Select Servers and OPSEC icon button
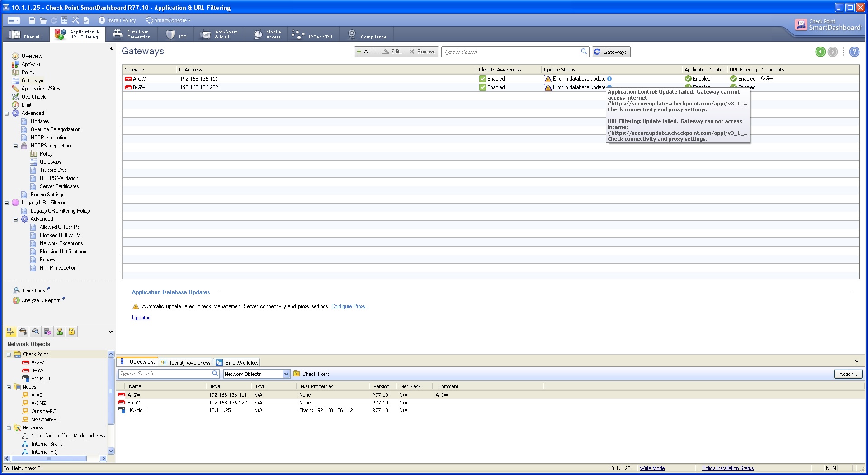The image size is (868, 475). click(47, 332)
